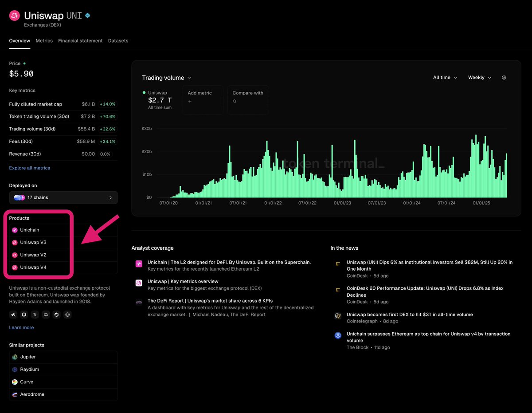
Task: Switch to the Datasets tab
Action: point(118,41)
